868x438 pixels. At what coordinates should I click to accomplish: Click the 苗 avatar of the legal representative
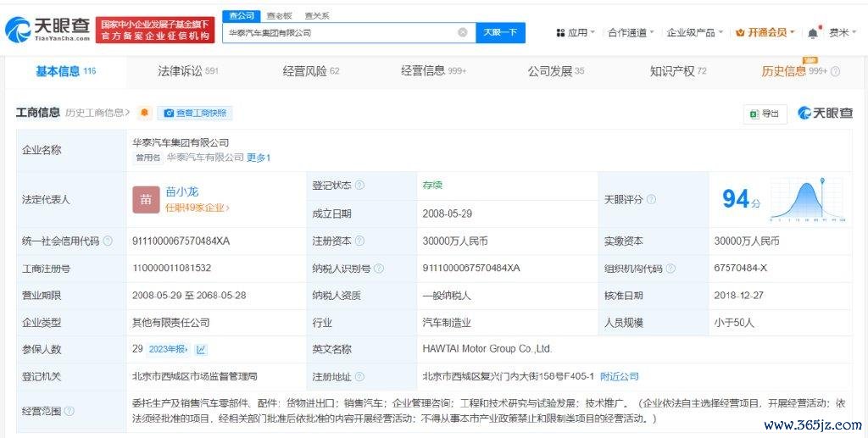[146, 200]
